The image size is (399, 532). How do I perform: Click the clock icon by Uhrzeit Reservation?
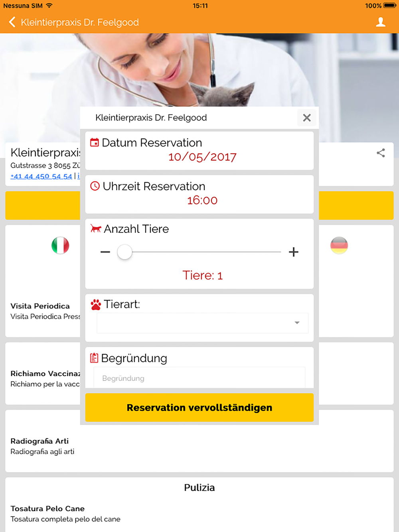[x=95, y=186]
